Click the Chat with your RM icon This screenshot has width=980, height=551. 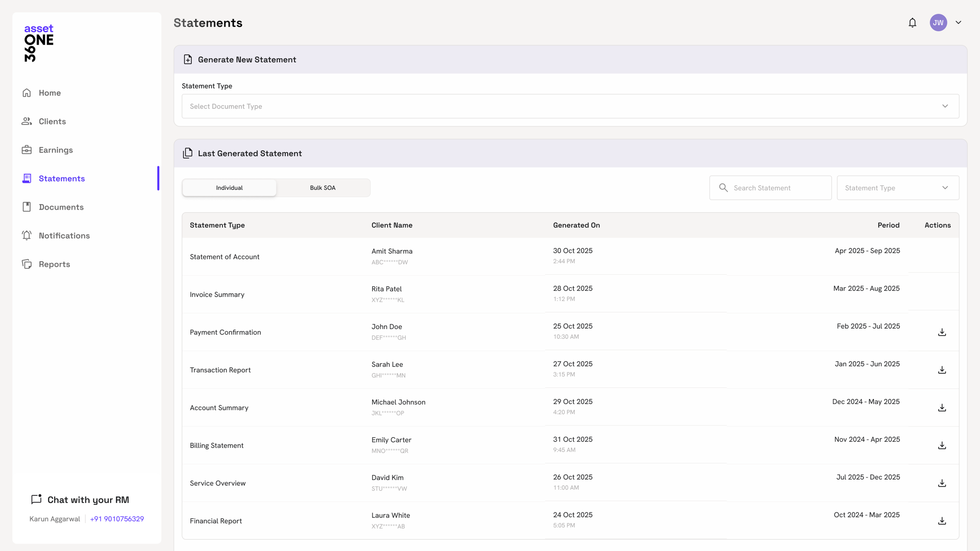pyautogui.click(x=36, y=499)
